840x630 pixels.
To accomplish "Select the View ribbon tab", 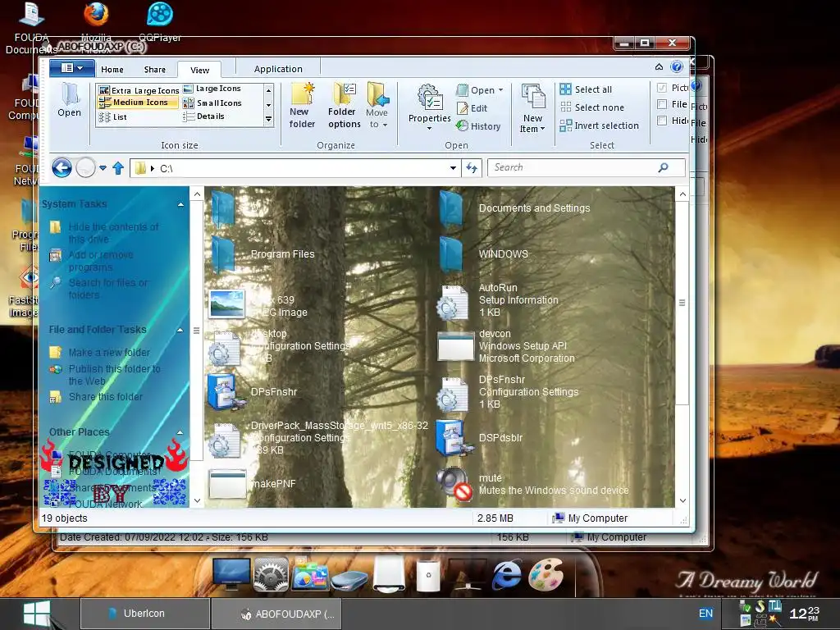I will point(200,70).
